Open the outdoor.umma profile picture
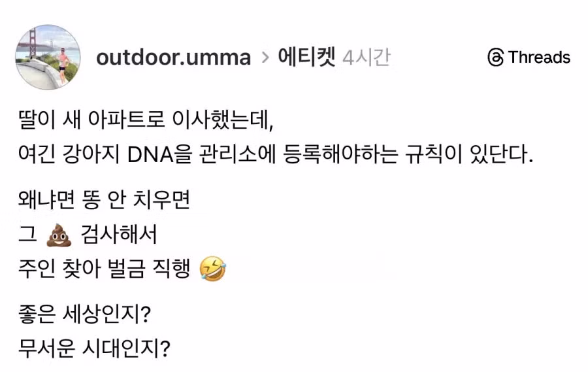 (48, 58)
